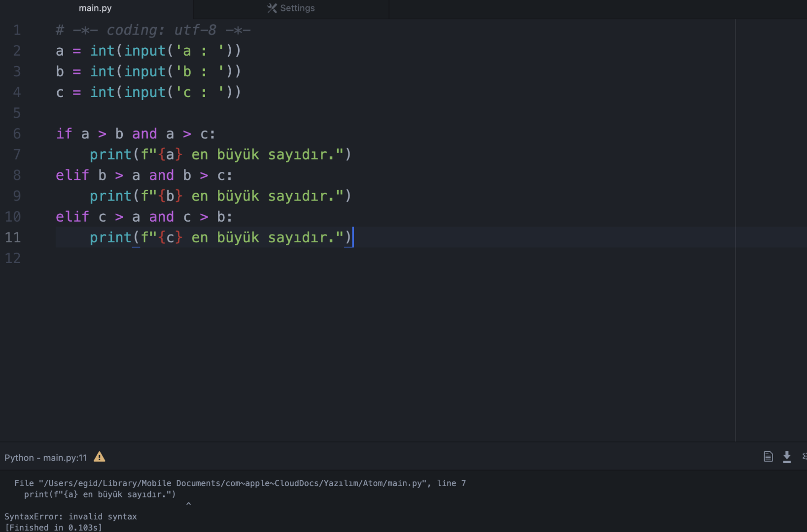807x532 pixels.
Task: Click the orange warning triangle icon
Action: point(100,457)
